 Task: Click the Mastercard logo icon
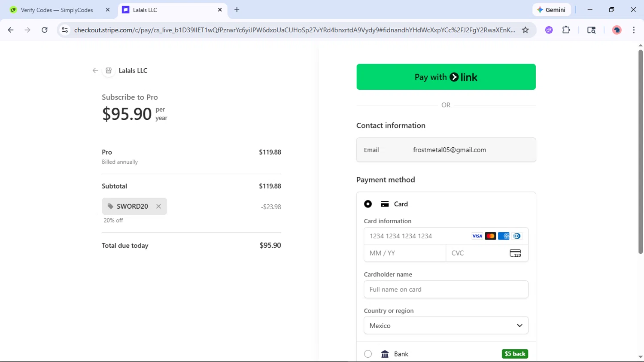pyautogui.click(x=490, y=236)
